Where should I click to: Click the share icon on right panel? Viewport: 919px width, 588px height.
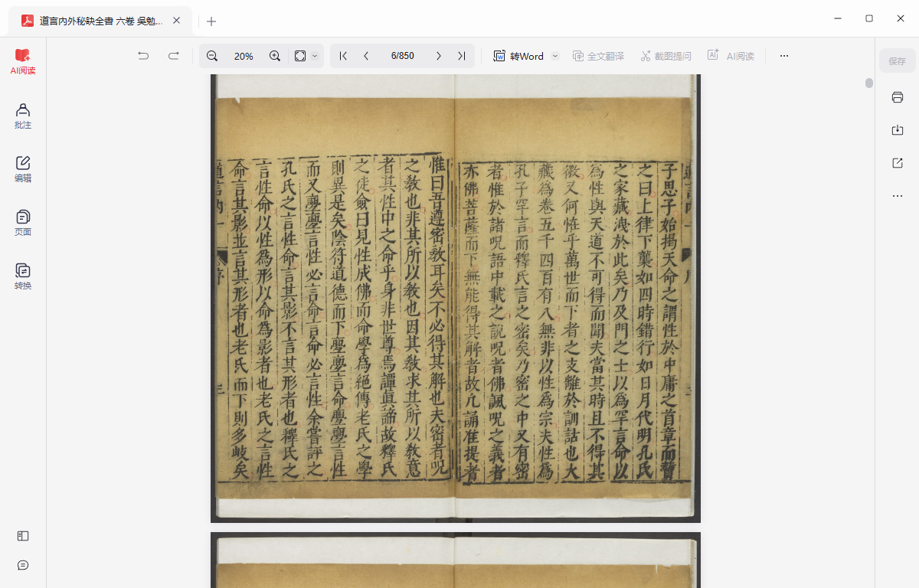(898, 163)
